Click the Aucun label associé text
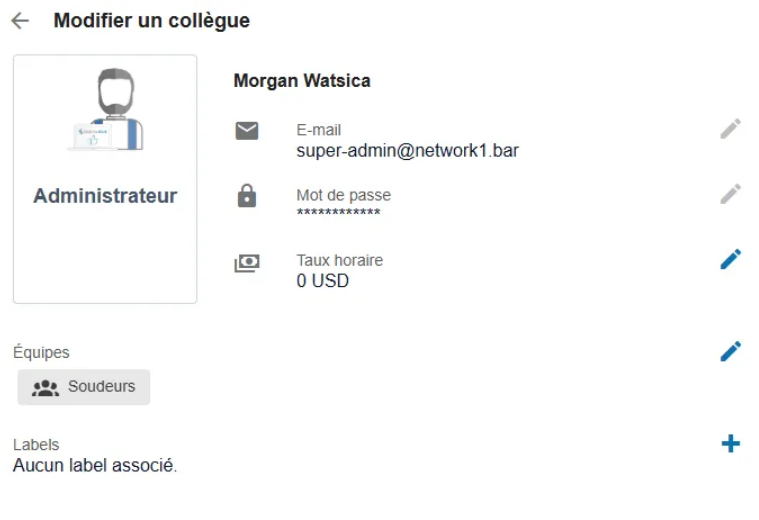 (95, 465)
